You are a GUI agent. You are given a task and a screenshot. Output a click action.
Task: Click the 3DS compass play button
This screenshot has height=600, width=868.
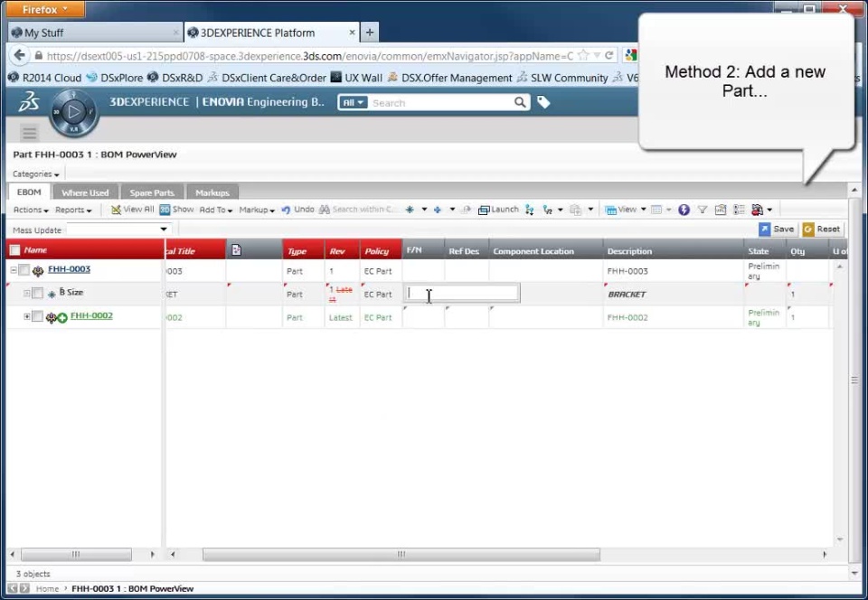[73, 112]
